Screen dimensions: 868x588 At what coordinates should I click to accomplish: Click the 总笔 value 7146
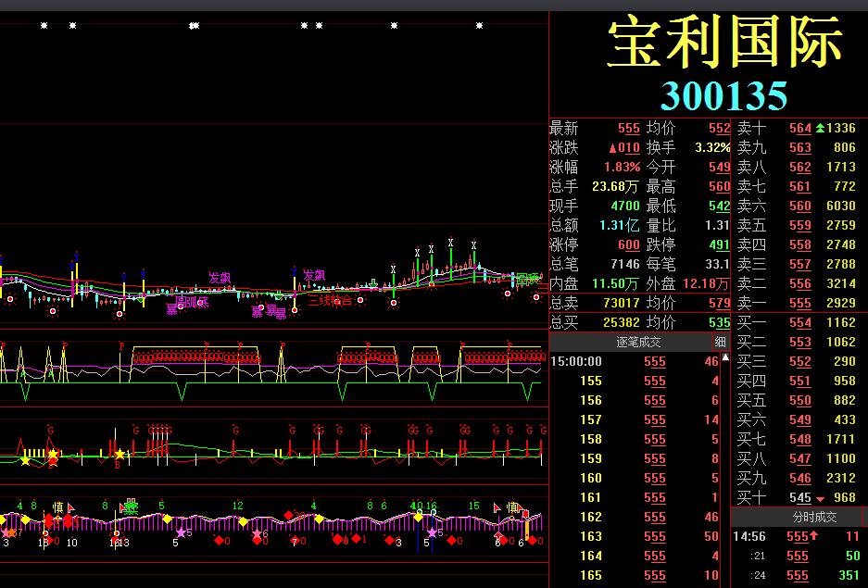625,264
